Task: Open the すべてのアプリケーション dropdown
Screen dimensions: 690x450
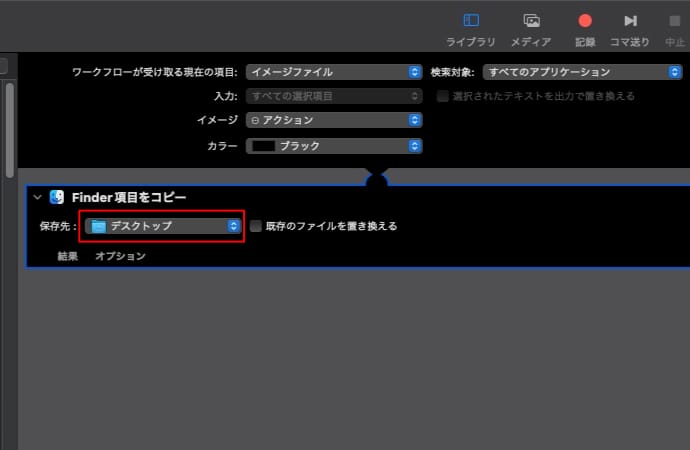Action: [x=575, y=72]
